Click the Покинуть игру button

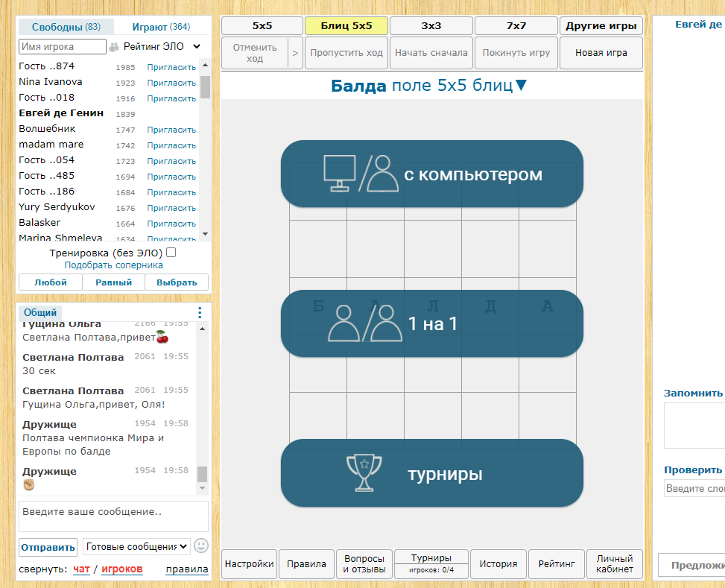(x=516, y=53)
